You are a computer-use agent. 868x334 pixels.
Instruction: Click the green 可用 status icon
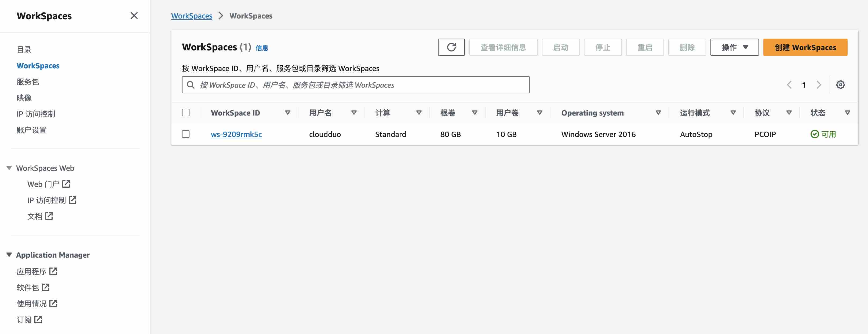coord(814,134)
